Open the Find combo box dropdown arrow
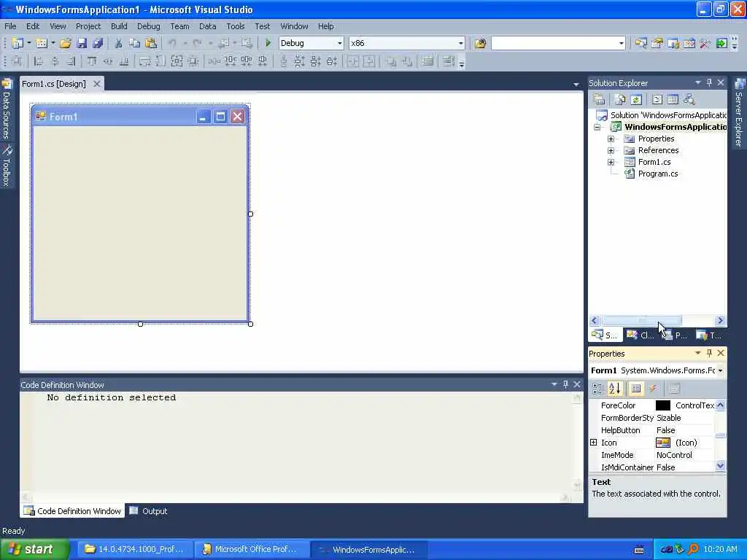The width and height of the screenshot is (747, 560). [622, 43]
